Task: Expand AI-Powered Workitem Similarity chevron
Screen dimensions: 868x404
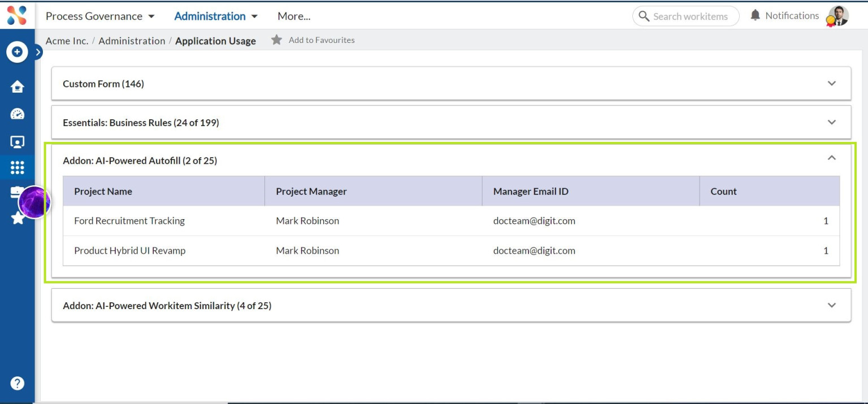Action: tap(831, 305)
